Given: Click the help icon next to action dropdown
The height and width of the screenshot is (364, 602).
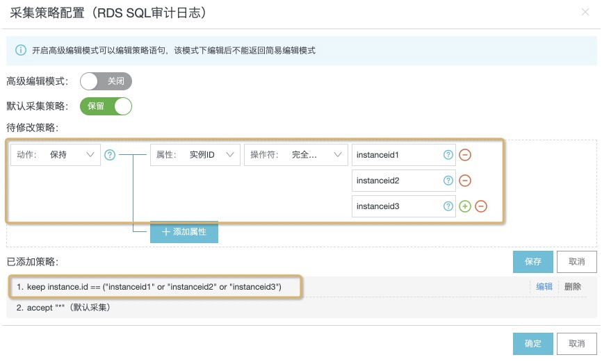Looking at the screenshot, I should tap(110, 155).
